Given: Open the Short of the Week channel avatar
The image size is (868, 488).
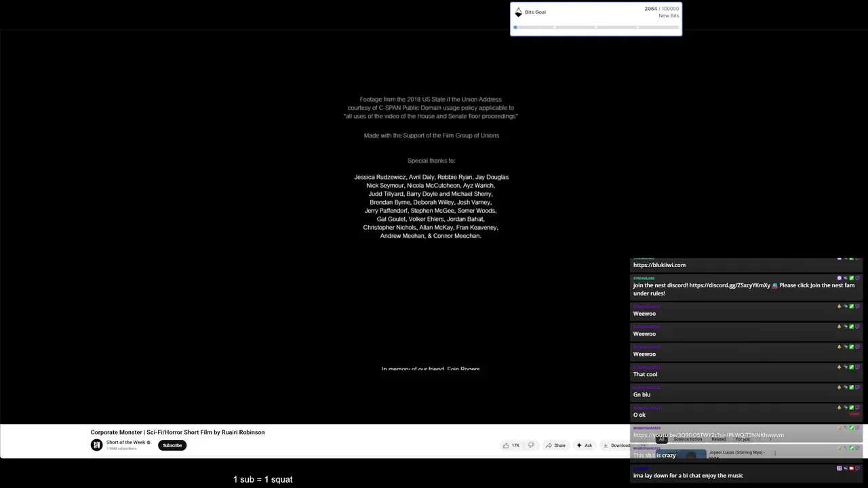Looking at the screenshot, I should (97, 445).
